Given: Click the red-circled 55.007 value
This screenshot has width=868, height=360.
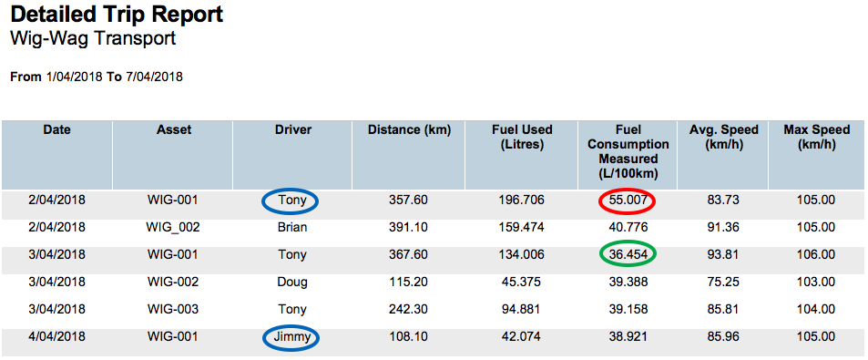Looking at the screenshot, I should (x=628, y=200).
